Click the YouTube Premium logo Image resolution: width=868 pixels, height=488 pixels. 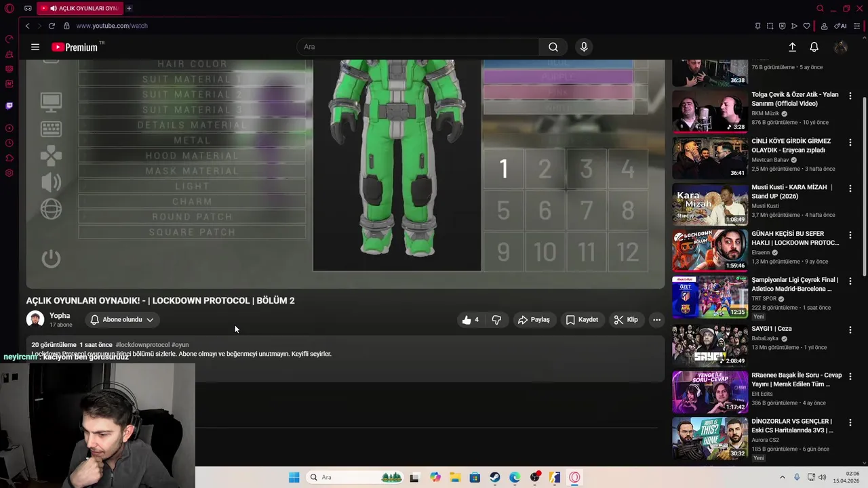pos(75,47)
